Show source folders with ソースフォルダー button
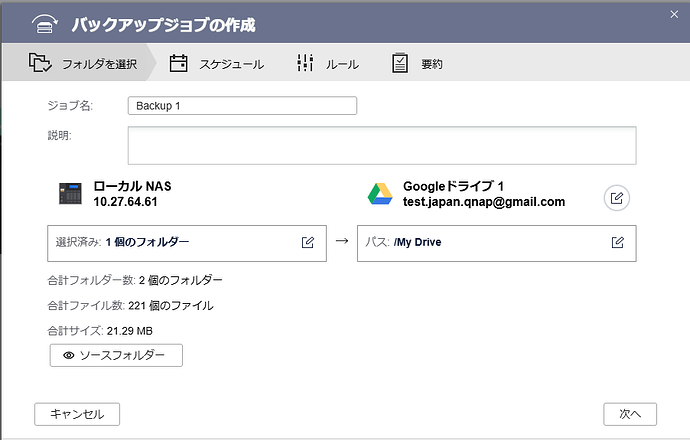 tap(116, 355)
